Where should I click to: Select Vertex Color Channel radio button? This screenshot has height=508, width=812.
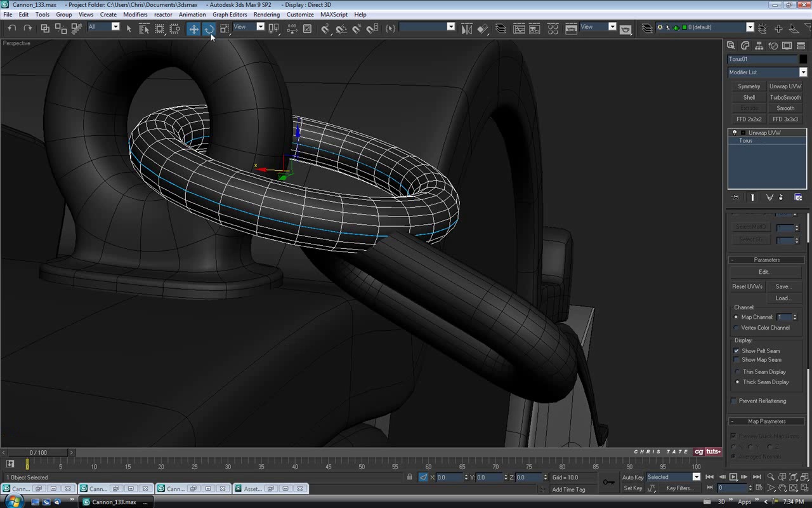click(x=737, y=328)
